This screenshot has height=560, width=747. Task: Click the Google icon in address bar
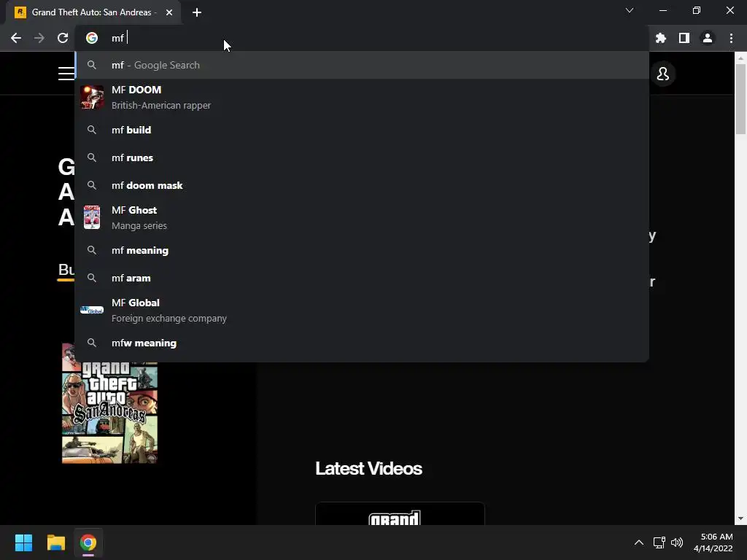tap(92, 38)
